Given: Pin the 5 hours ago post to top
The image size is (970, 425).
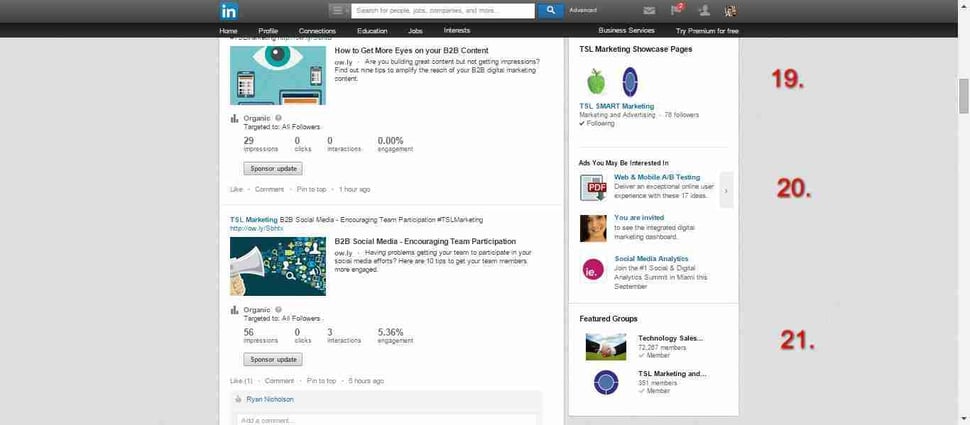Looking at the screenshot, I should point(321,381).
